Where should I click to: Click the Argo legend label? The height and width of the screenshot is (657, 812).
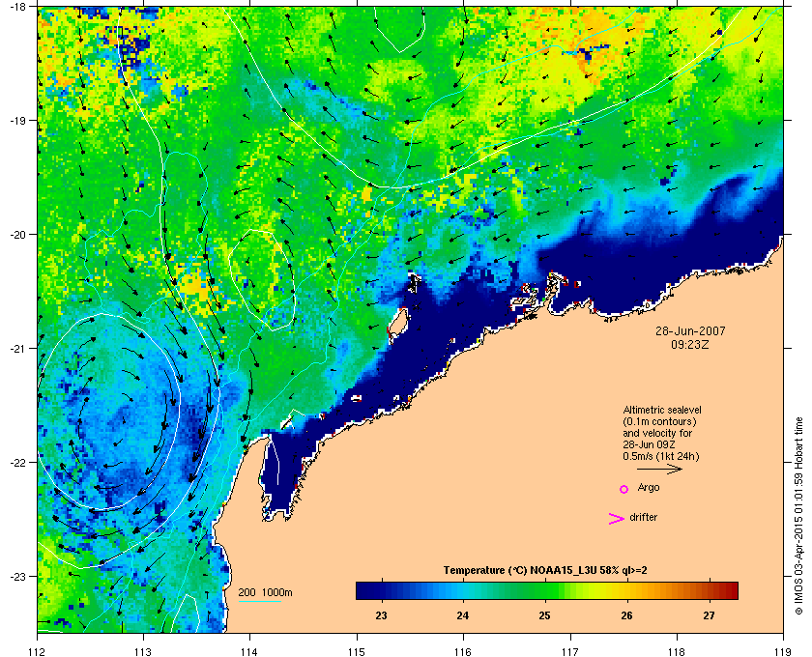tap(649, 488)
